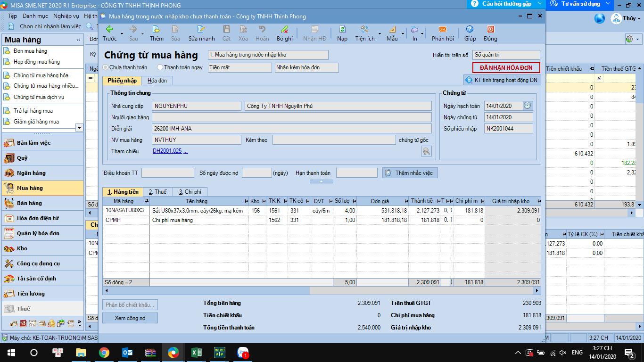Click the Bỏ ghi unpost icon
The height and width of the screenshot is (362, 644).
(284, 30)
